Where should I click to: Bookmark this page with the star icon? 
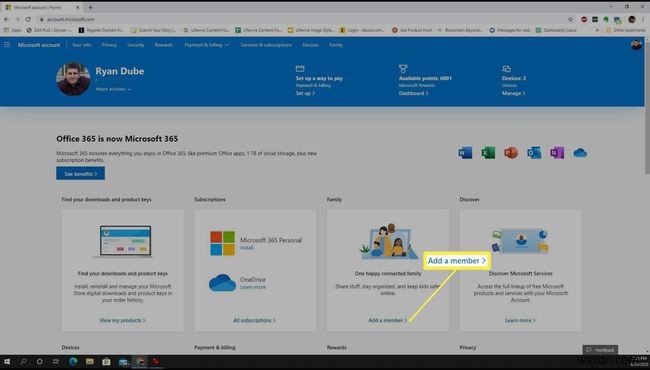pos(570,19)
